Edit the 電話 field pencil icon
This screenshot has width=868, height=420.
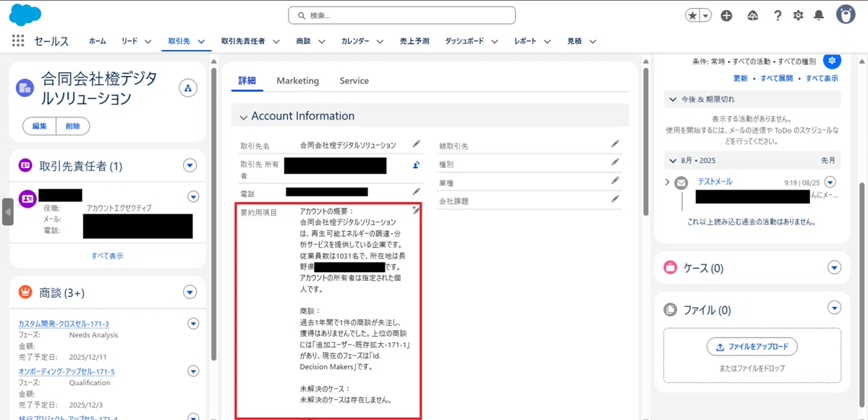coord(417,191)
